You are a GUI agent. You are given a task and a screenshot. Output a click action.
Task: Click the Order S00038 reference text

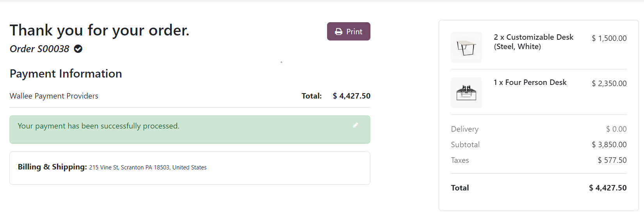coord(39,49)
